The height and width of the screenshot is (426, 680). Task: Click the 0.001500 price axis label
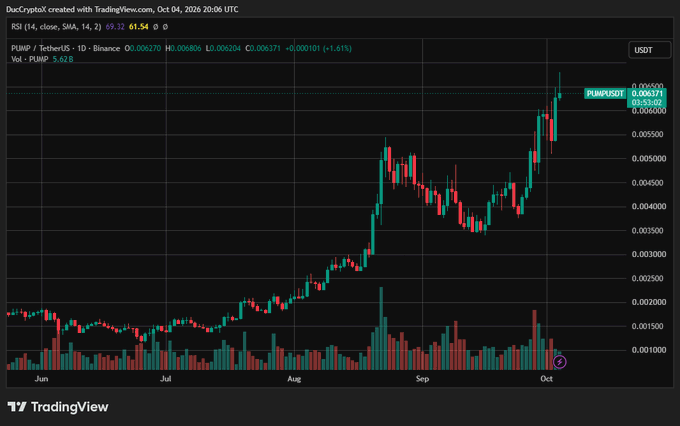click(647, 326)
